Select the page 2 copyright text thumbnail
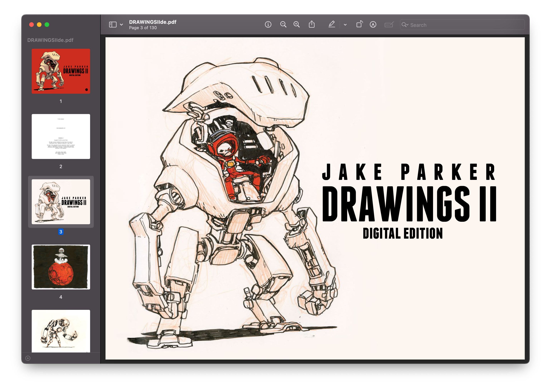This screenshot has height=392, width=551. pos(61,136)
